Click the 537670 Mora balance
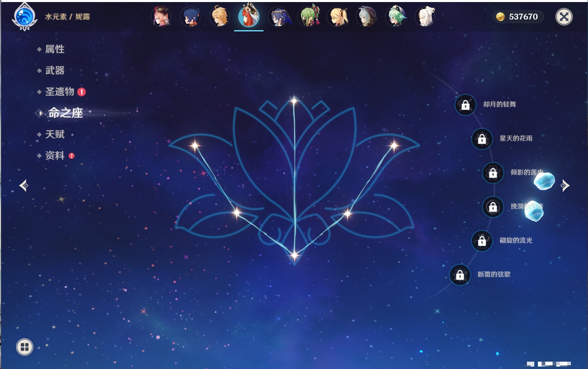The height and width of the screenshot is (369, 588). (518, 17)
